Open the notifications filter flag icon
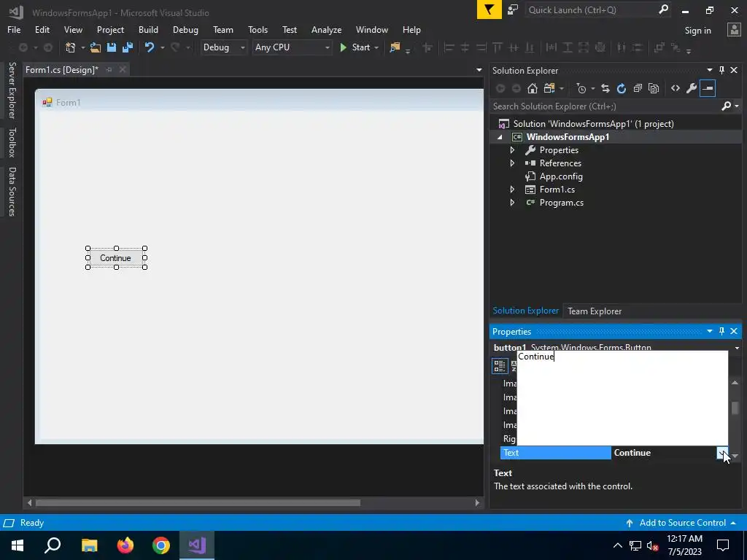The height and width of the screenshot is (560, 747). pos(489,10)
